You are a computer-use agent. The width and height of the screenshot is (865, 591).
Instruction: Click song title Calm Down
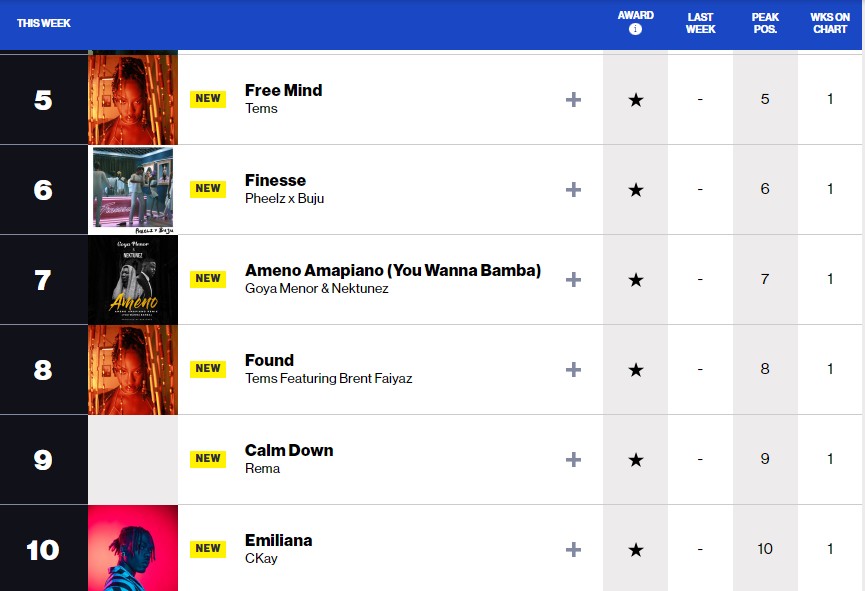[289, 450]
